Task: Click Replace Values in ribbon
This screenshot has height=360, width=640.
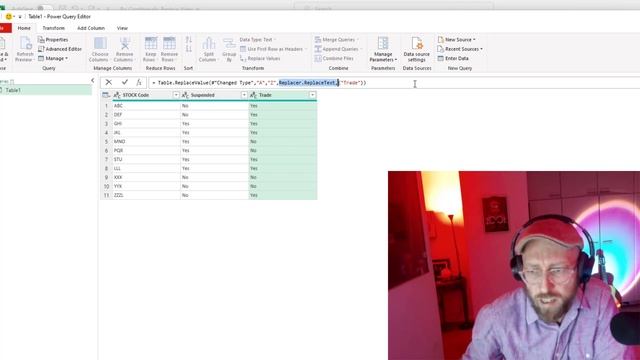Action: coord(260,58)
